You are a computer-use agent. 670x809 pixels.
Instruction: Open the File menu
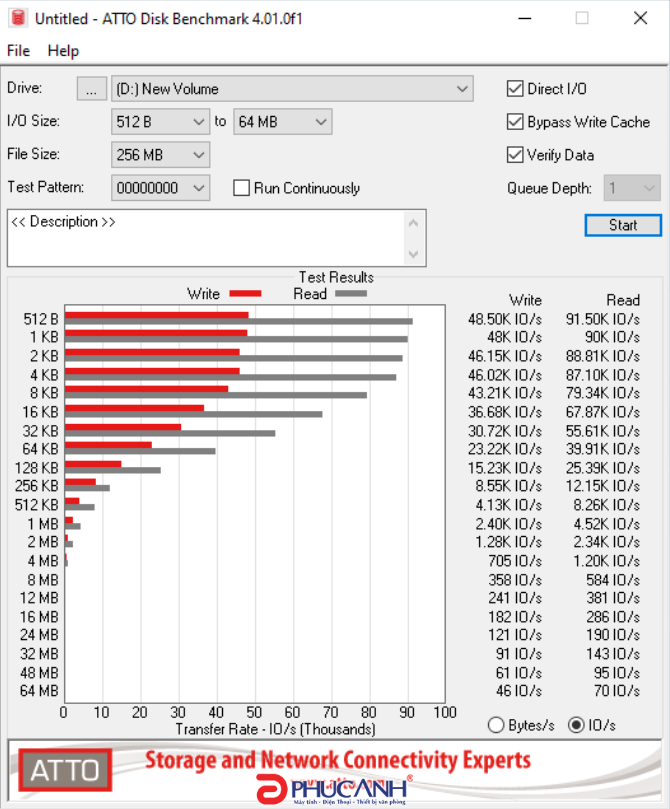pos(19,51)
